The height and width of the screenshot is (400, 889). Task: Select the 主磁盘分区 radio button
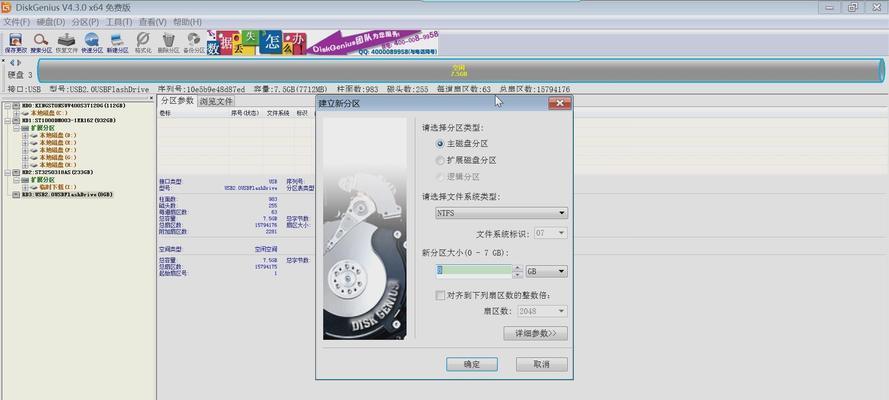[441, 144]
